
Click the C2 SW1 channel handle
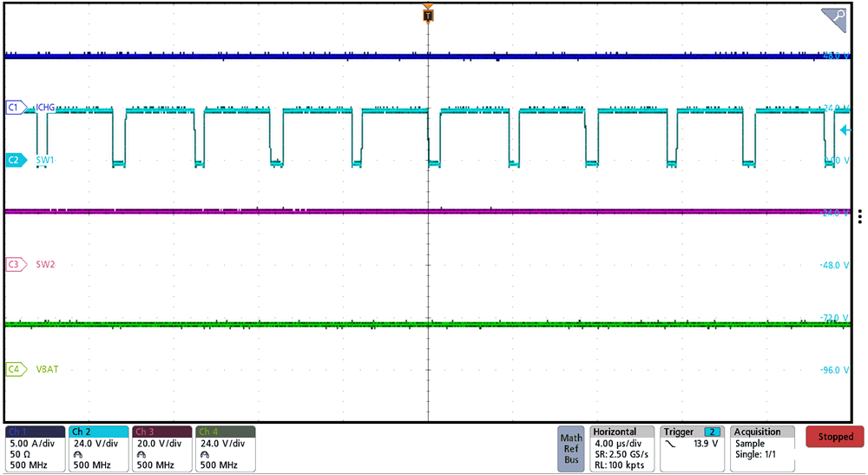click(14, 161)
